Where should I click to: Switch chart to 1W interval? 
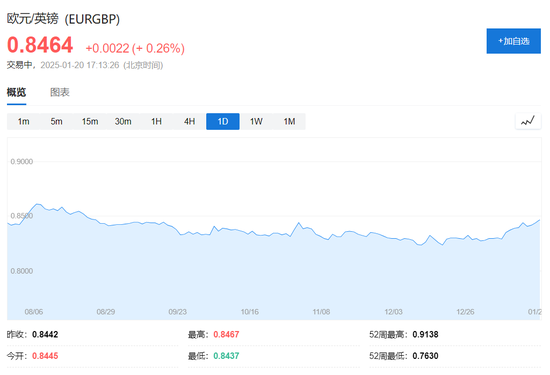point(256,121)
